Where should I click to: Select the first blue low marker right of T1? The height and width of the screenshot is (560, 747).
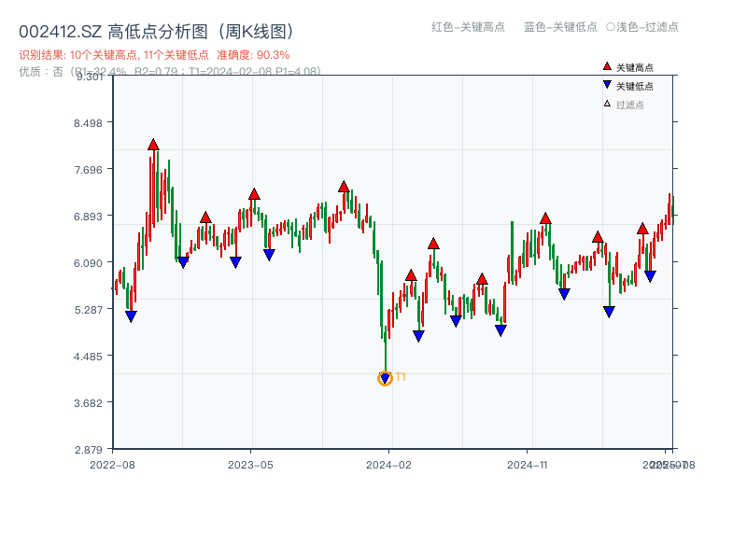[418, 336]
